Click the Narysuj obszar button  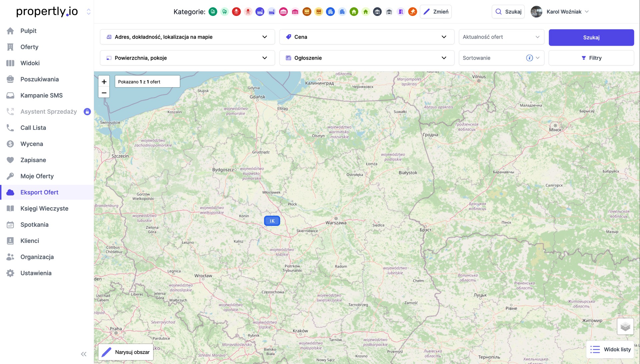pos(126,352)
